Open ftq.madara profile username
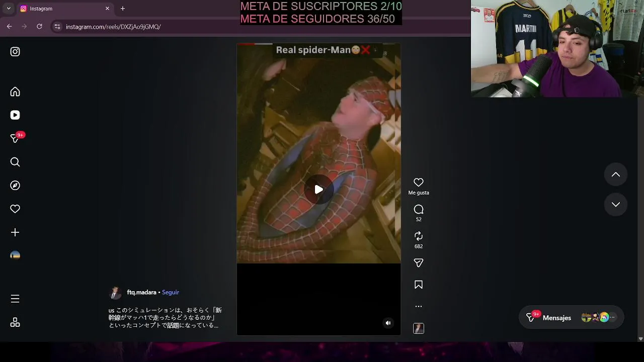This screenshot has height=362, width=644. [141, 292]
